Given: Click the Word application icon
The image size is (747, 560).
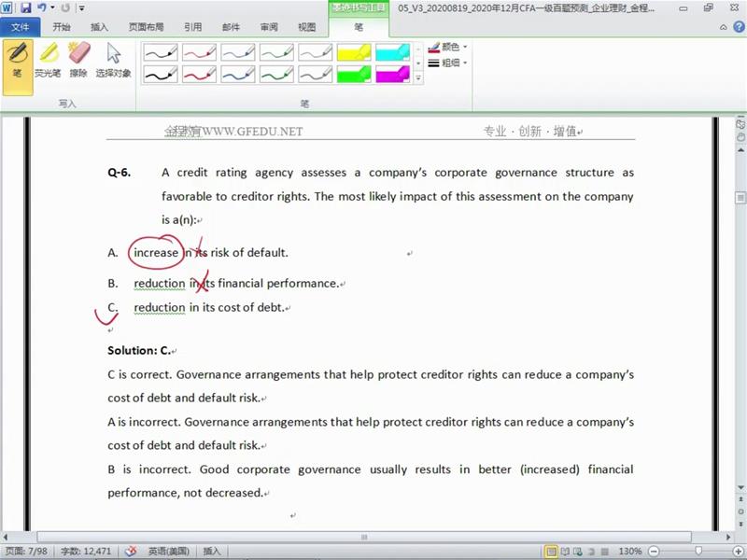Looking at the screenshot, I should [7, 7].
